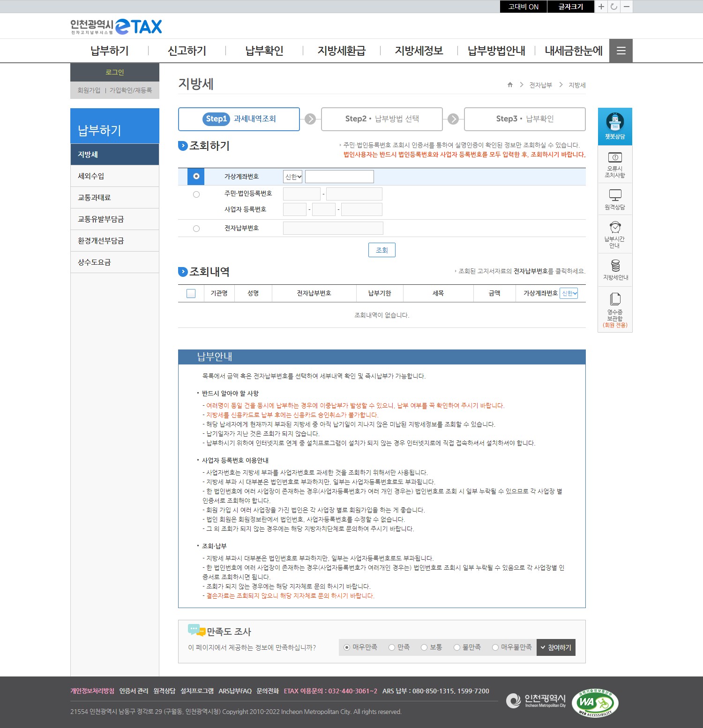
Task: Select the 주민·법인등록번호 radio button
Action: (196, 194)
